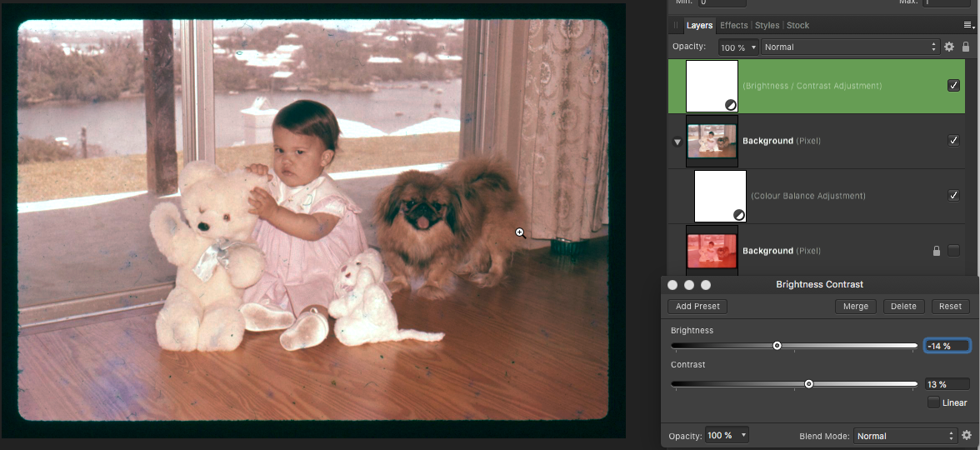Image resolution: width=980 pixels, height=450 pixels.
Task: Toggle the layer lock icon beside gear
Action: (x=966, y=47)
